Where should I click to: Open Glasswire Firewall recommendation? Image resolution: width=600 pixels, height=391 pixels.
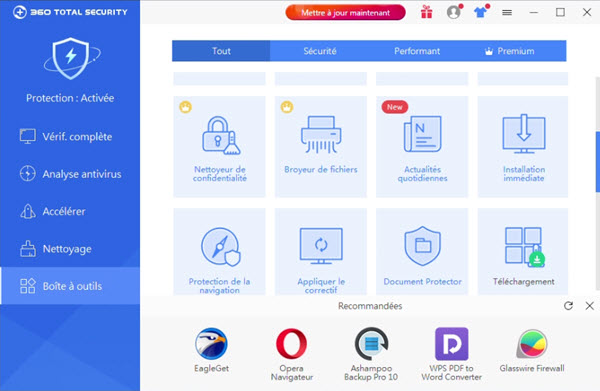(x=532, y=350)
